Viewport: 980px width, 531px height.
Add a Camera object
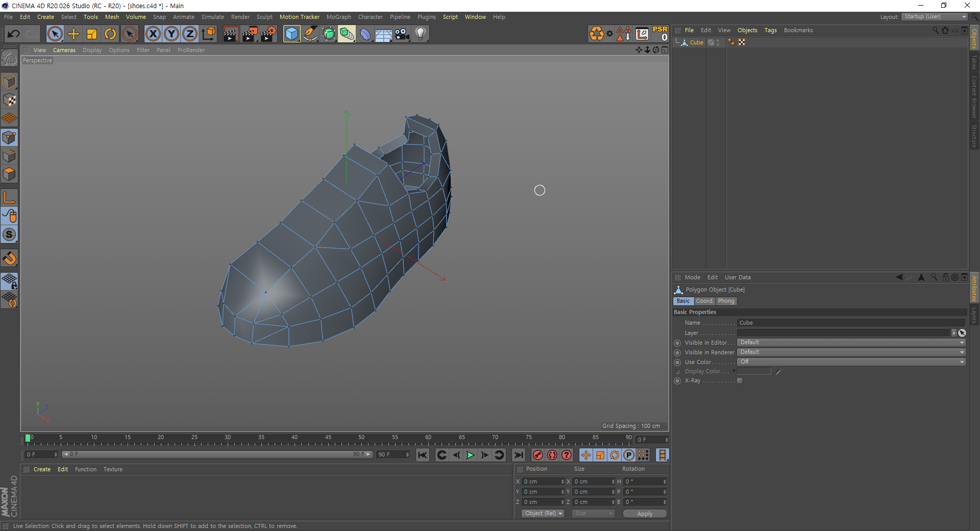tap(402, 34)
